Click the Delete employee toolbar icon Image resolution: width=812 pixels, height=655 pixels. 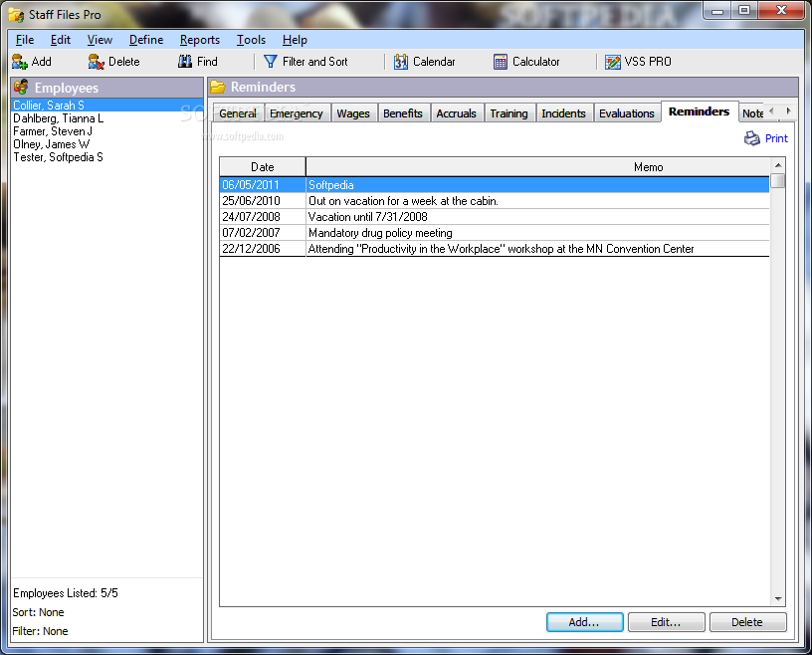pyautogui.click(x=96, y=62)
